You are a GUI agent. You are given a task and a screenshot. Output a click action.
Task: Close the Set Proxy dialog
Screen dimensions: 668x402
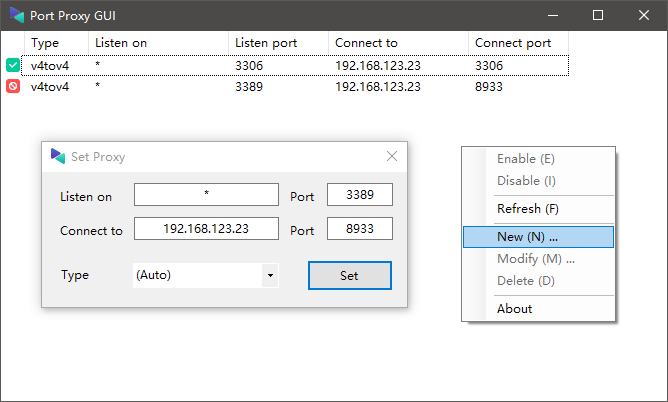[x=392, y=156]
